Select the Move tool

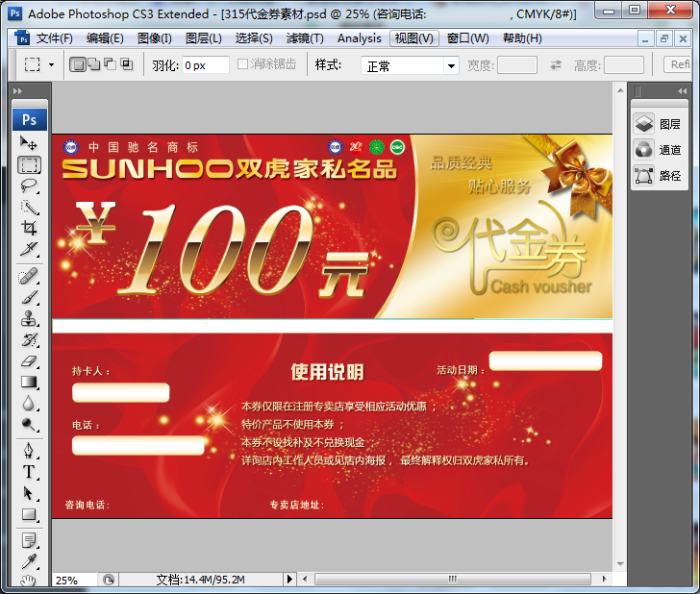pyautogui.click(x=29, y=143)
